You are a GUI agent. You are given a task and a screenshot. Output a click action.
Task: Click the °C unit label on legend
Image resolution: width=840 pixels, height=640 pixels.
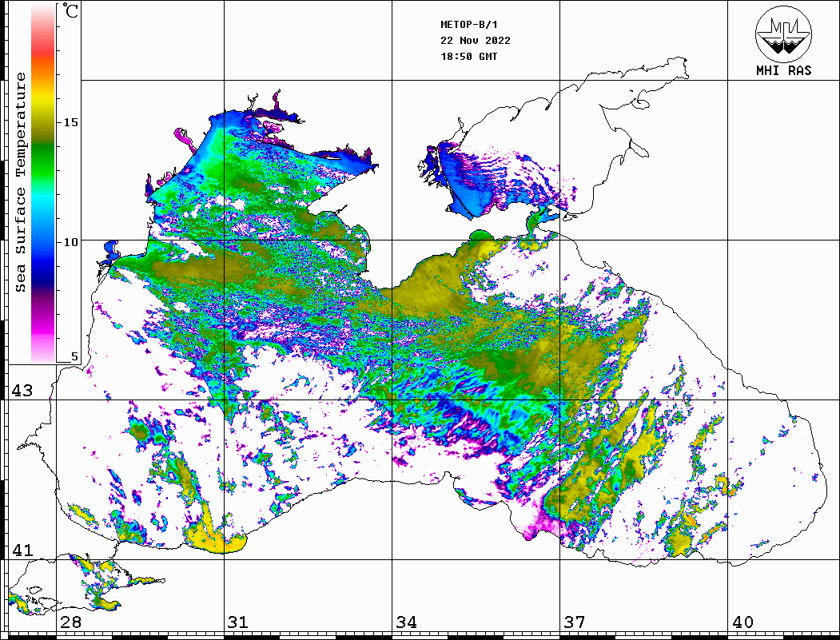point(70,10)
